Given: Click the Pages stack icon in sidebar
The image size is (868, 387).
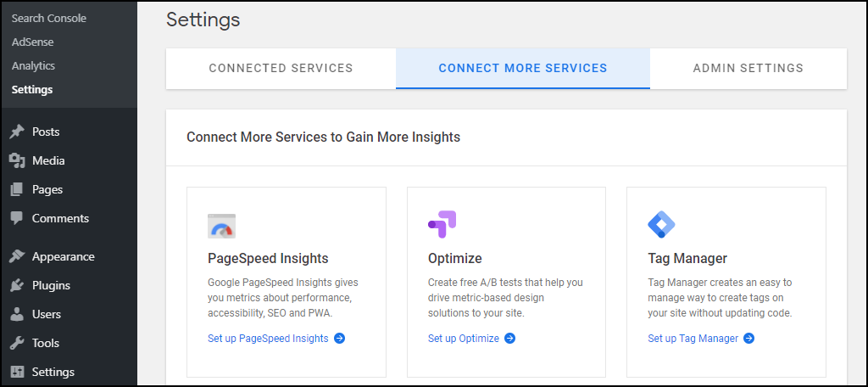Looking at the screenshot, I should (x=17, y=189).
